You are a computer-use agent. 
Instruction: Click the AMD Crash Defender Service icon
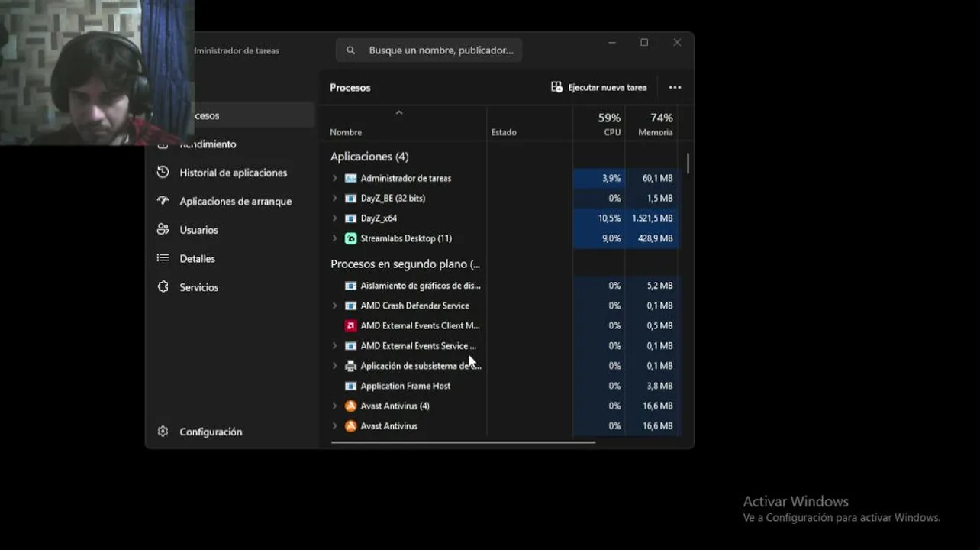pyautogui.click(x=350, y=306)
